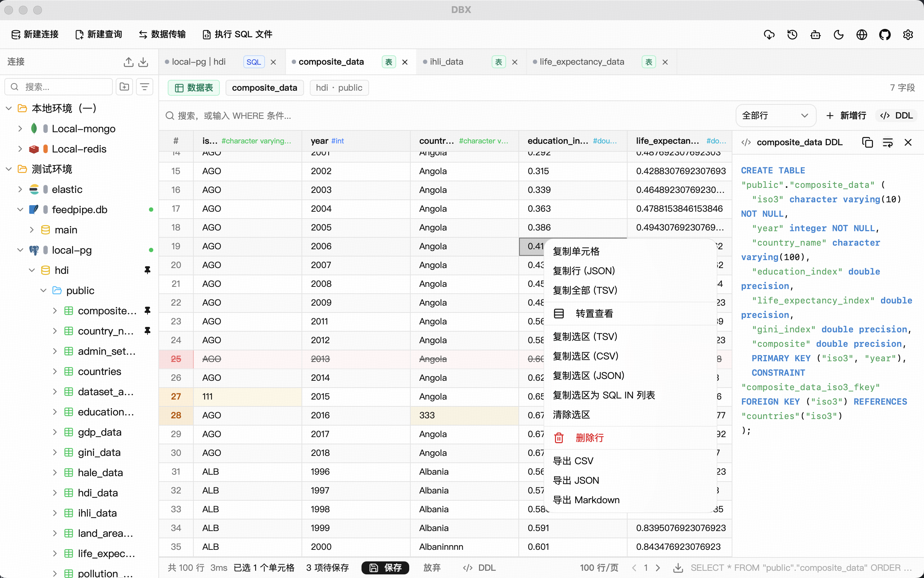Click the DDL button in status bar
This screenshot has height=578, width=924.
pos(479,568)
